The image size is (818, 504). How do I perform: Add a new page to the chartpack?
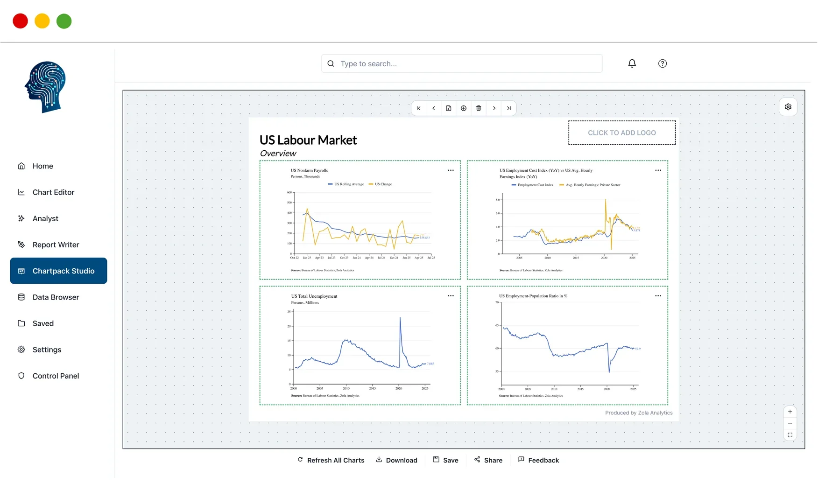point(449,108)
